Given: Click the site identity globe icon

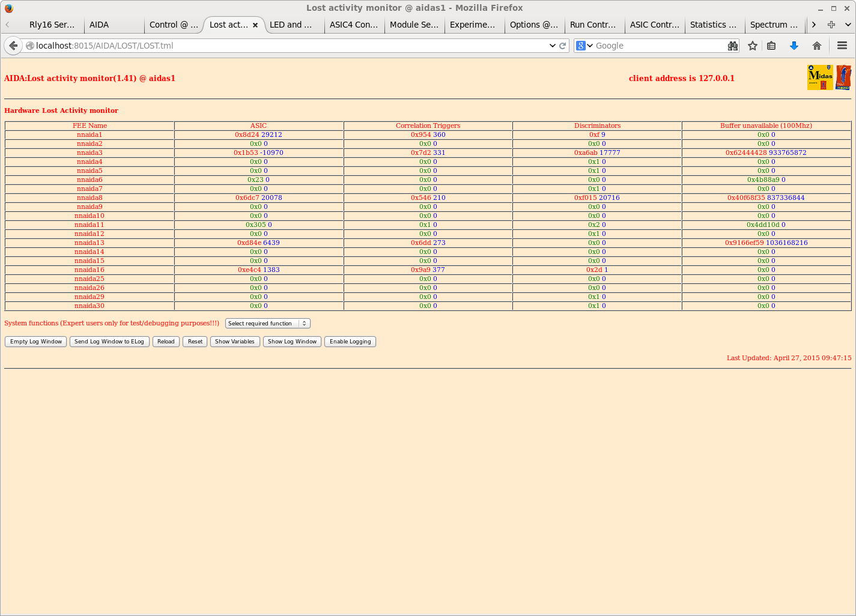Looking at the screenshot, I should (x=30, y=46).
